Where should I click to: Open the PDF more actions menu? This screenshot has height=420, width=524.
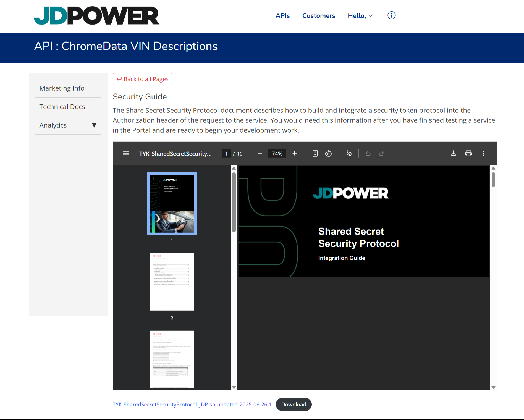point(483,153)
